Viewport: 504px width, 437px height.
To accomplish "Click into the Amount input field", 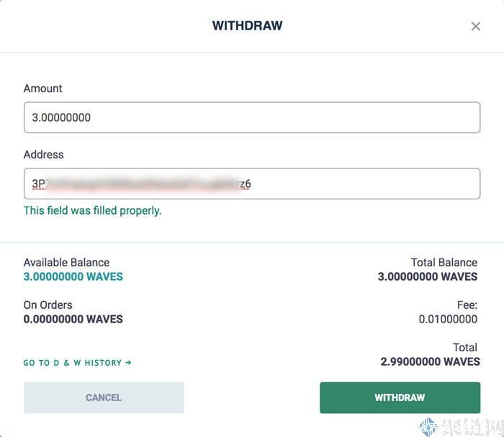I will tap(251, 117).
